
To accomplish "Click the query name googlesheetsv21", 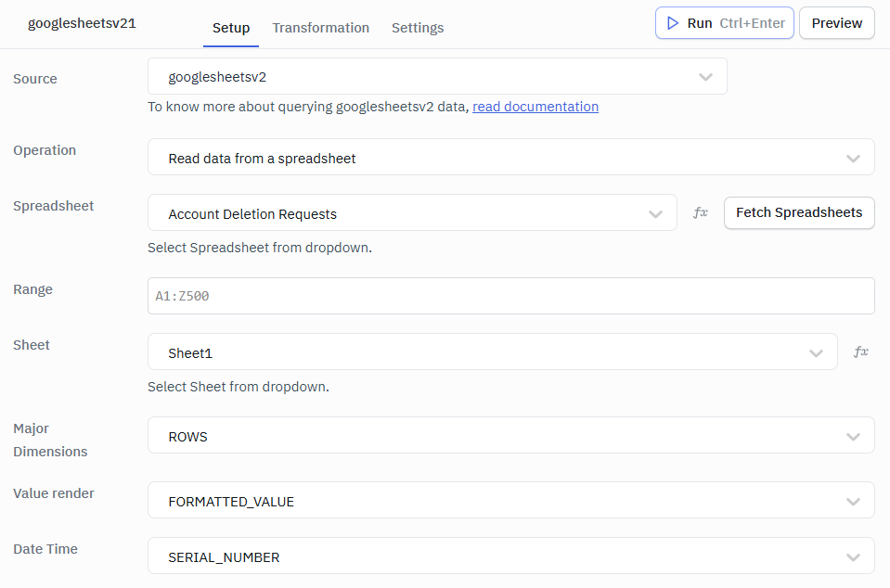I will (82, 23).
